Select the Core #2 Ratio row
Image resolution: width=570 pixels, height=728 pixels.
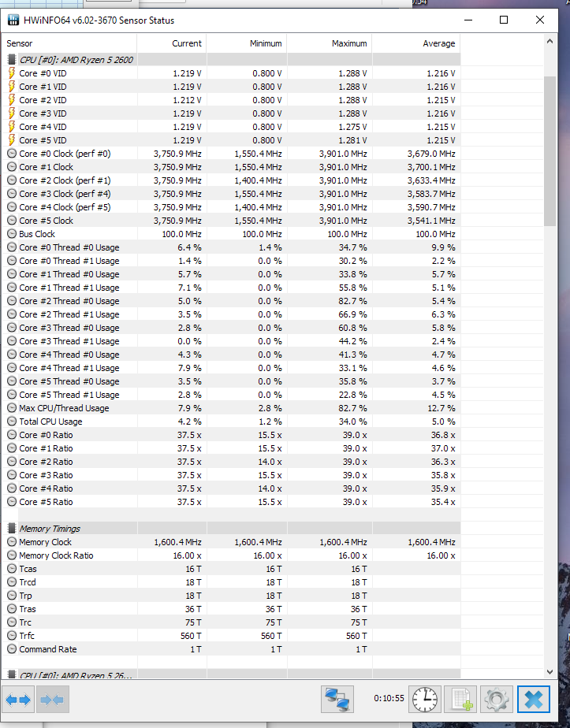pos(231,462)
